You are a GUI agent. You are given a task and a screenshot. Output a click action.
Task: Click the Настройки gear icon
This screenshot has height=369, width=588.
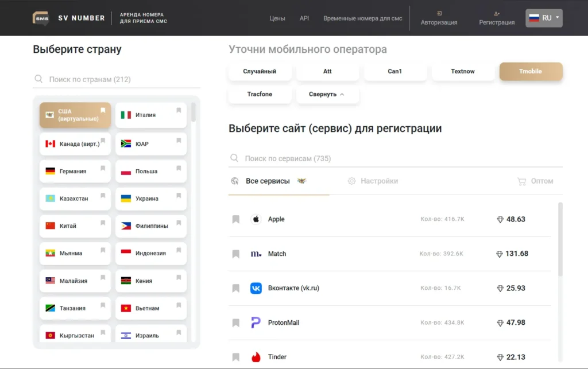pyautogui.click(x=351, y=181)
